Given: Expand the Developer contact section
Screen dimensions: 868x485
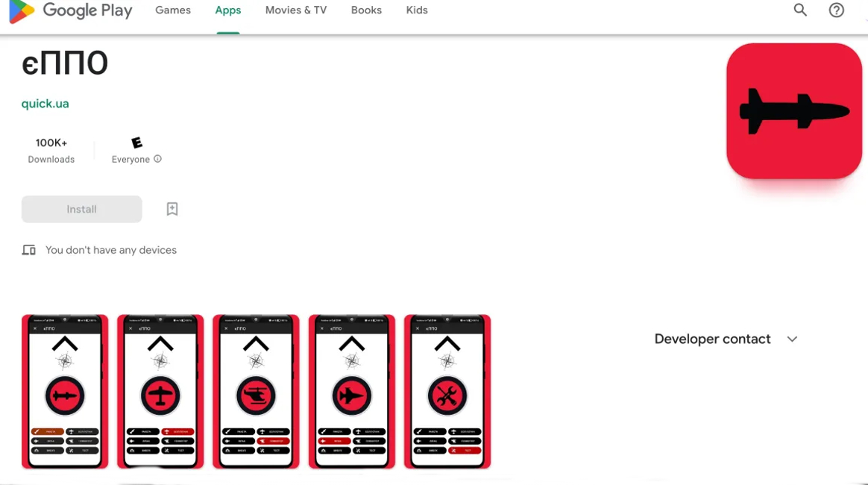Looking at the screenshot, I should point(712,339).
